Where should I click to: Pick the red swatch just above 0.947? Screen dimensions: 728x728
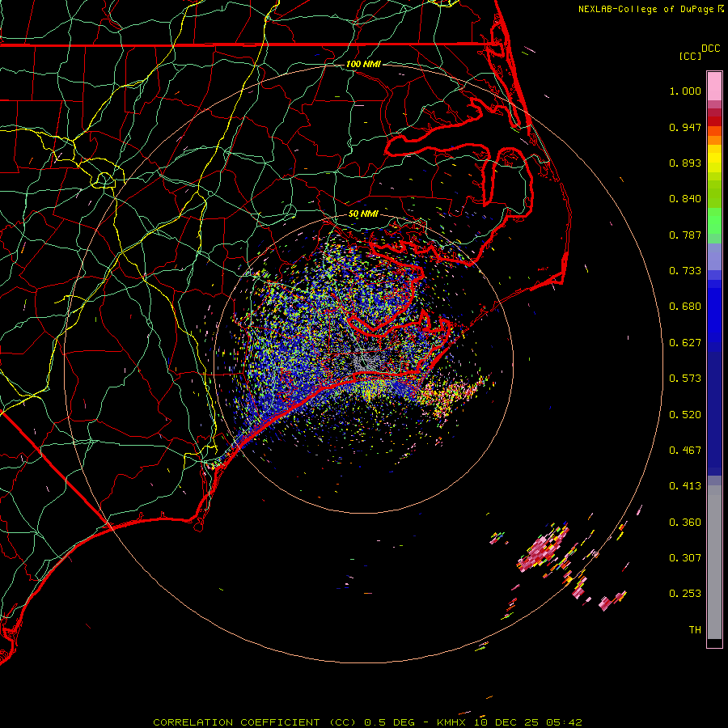714,121
